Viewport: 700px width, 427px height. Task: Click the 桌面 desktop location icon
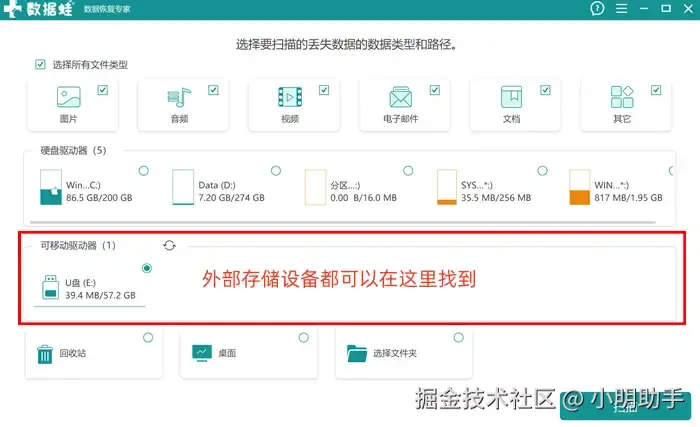pyautogui.click(x=202, y=353)
